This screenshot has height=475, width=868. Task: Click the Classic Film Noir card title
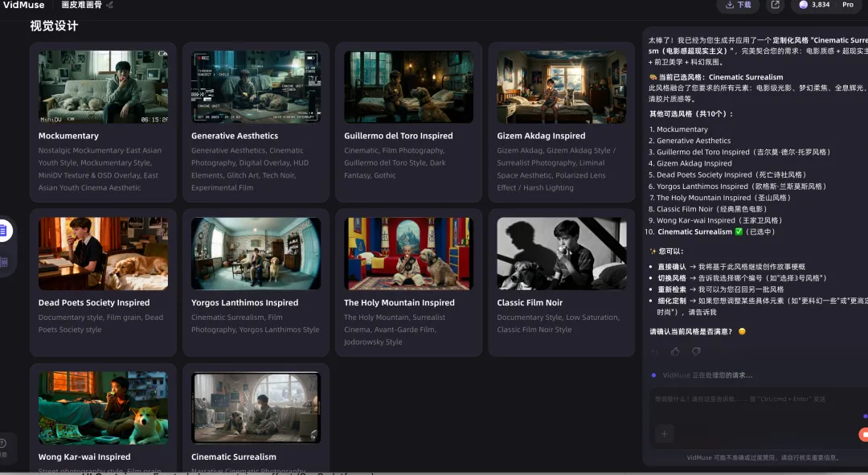coord(530,302)
